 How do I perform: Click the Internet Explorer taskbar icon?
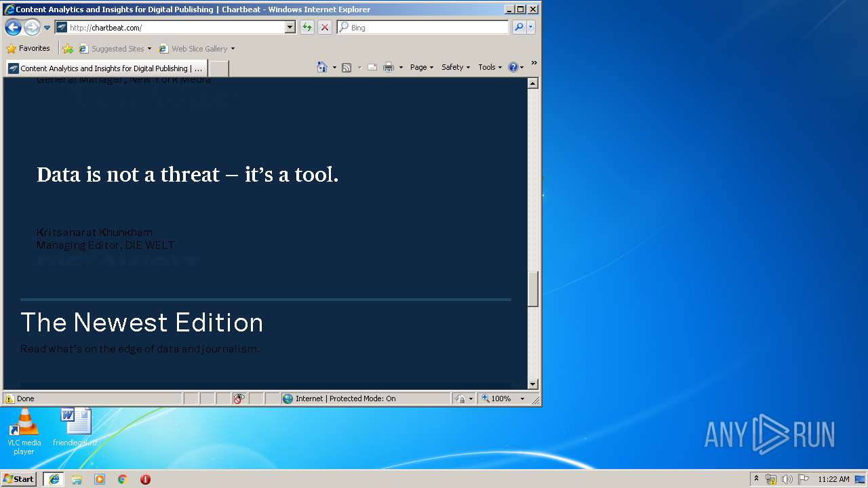tap(54, 479)
